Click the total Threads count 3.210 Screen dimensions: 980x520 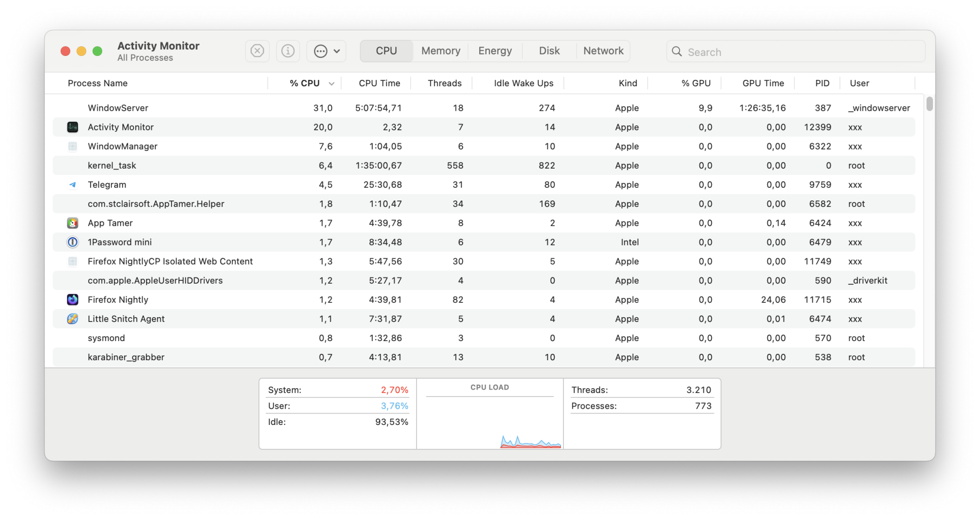[x=698, y=390]
